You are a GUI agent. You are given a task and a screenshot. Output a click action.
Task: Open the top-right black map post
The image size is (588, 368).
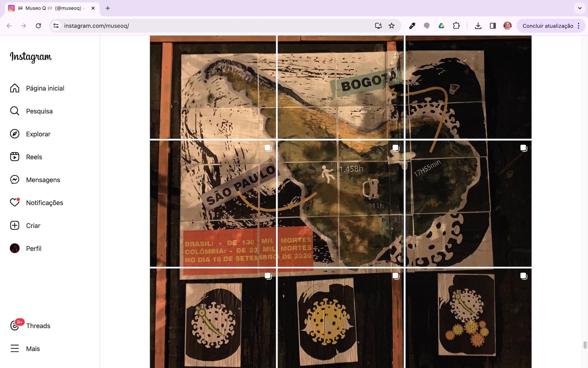468,87
